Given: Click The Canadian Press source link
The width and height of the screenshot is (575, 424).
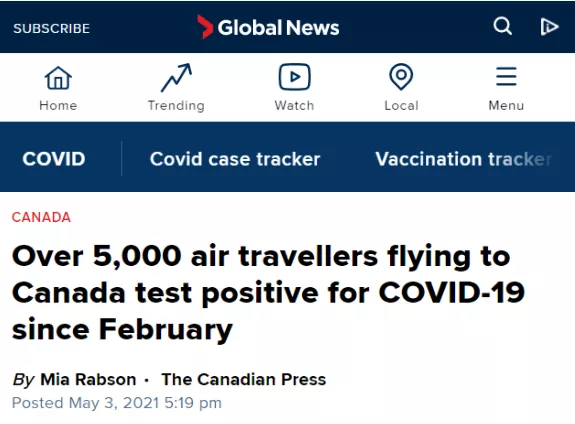Looking at the screenshot, I should point(243,379).
